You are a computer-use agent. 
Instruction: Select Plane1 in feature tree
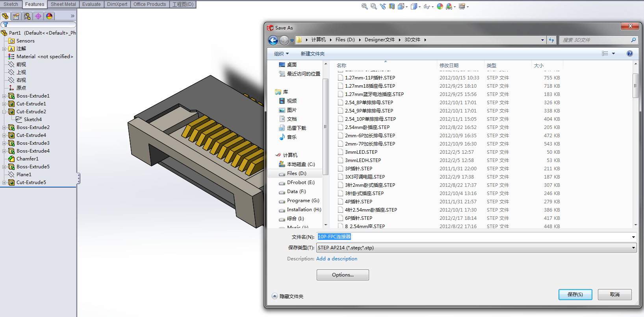[24, 175]
